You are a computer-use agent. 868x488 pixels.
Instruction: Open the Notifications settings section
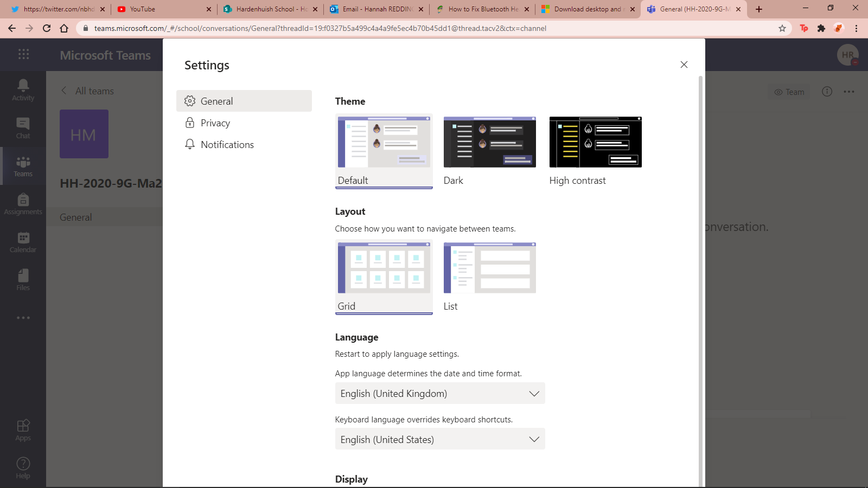point(244,144)
